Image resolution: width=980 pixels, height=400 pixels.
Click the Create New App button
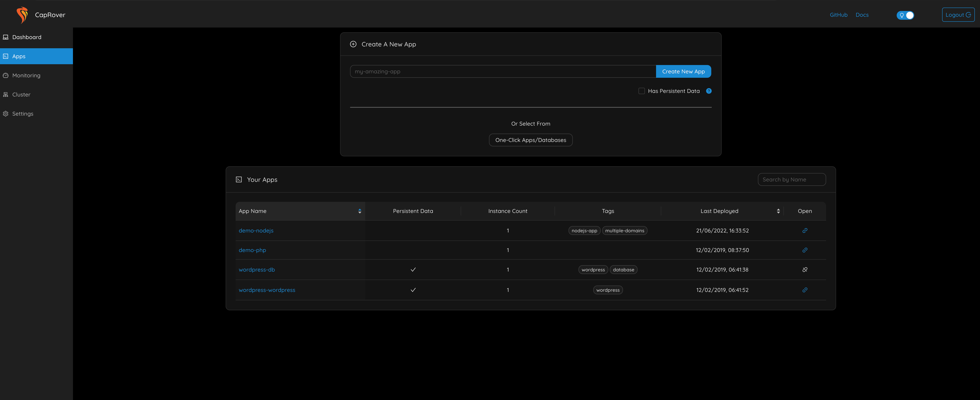tap(684, 71)
